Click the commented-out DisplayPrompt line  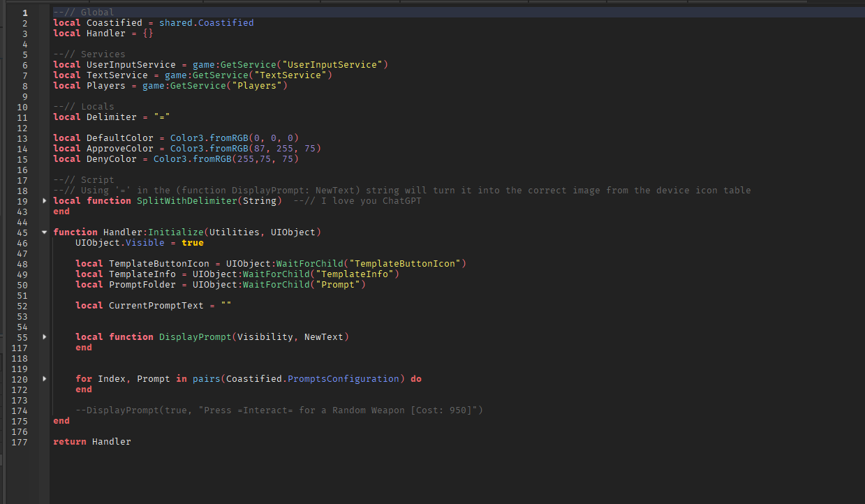pyautogui.click(x=279, y=410)
